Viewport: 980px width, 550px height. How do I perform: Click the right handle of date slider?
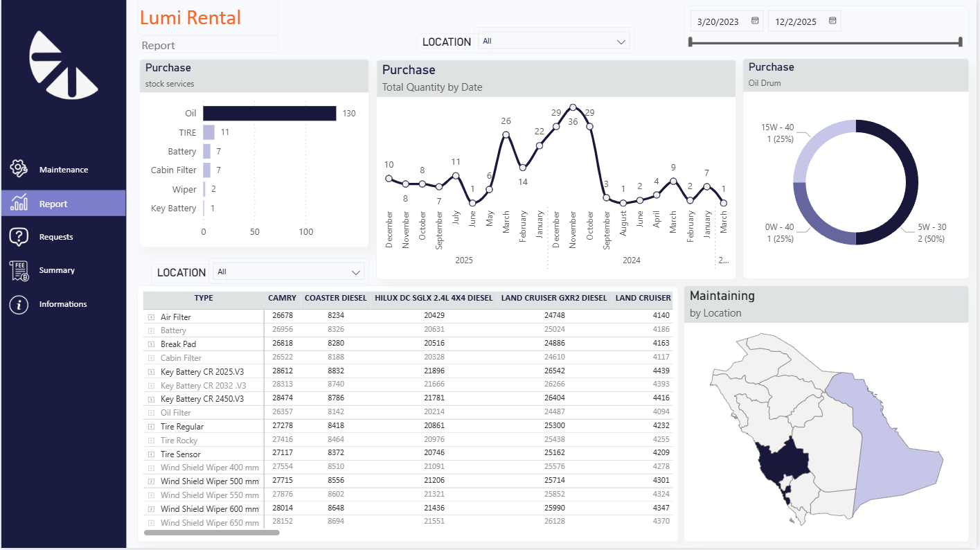coord(960,42)
